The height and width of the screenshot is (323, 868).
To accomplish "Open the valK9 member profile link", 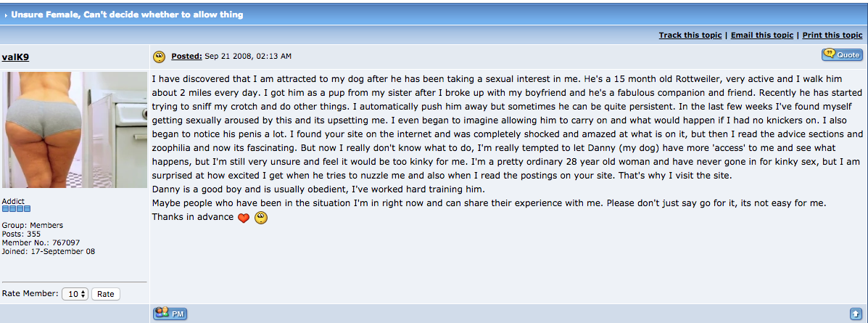I will [x=16, y=57].
